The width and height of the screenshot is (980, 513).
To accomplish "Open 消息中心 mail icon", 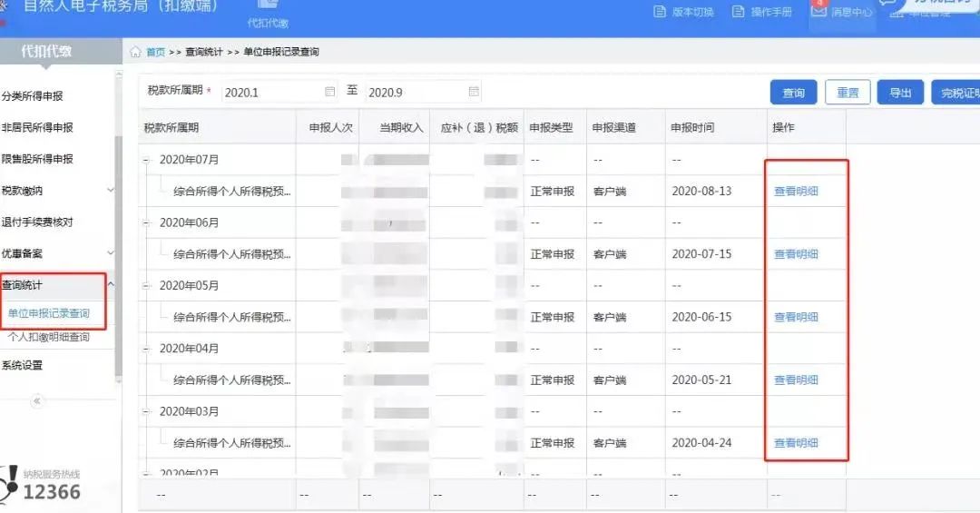I will [818, 11].
